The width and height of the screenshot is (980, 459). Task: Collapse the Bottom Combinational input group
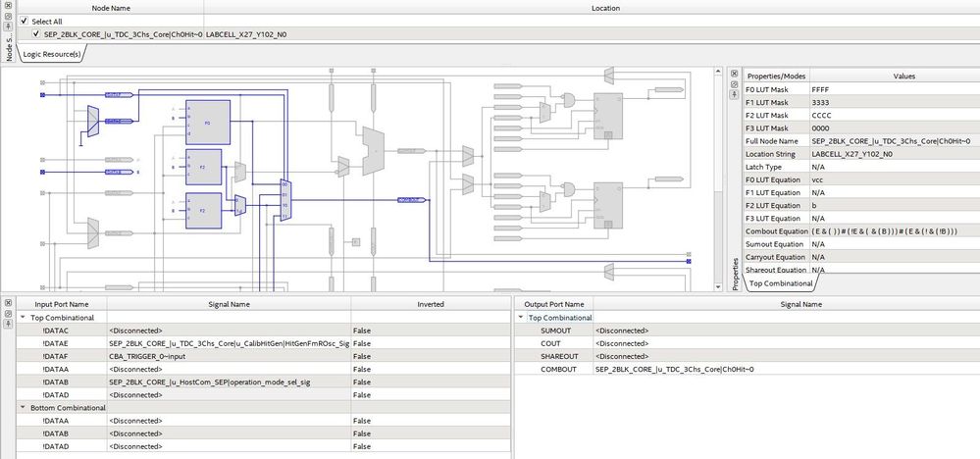coord(24,407)
